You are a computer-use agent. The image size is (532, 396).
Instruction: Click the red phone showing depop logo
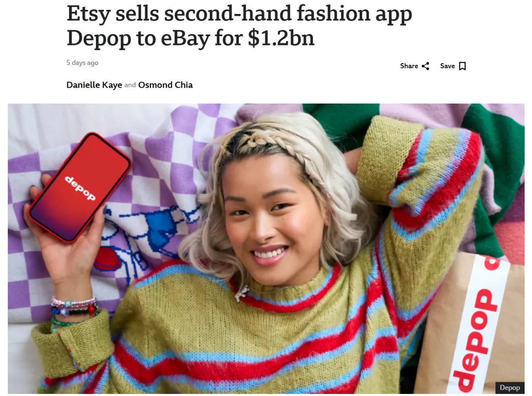click(80, 187)
